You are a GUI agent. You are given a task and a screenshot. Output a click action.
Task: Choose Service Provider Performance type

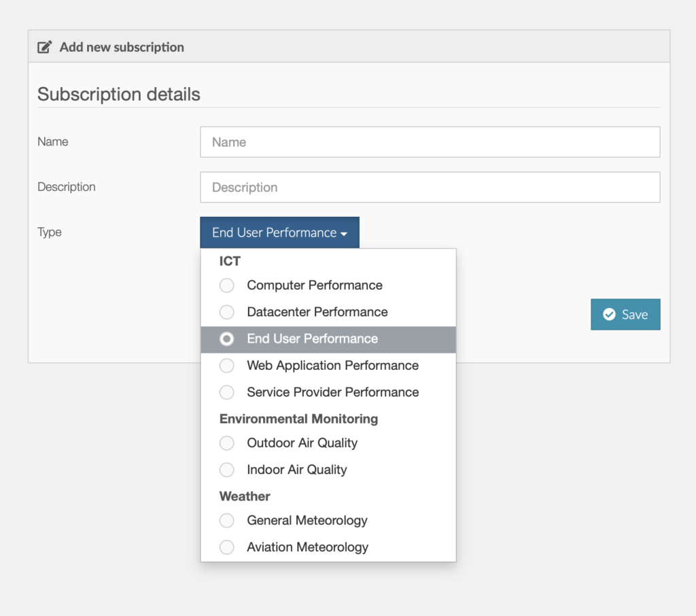pos(328,392)
